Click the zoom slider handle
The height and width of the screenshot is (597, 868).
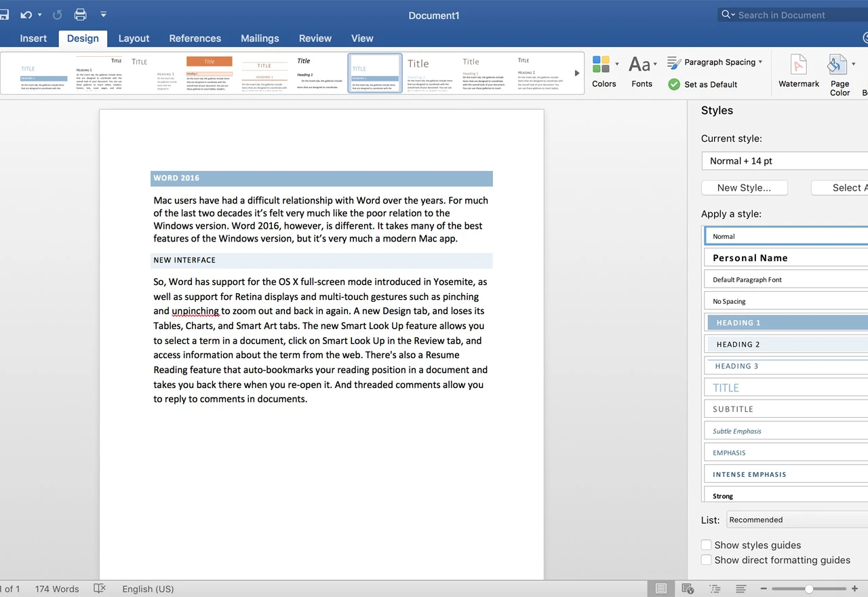[x=809, y=588]
